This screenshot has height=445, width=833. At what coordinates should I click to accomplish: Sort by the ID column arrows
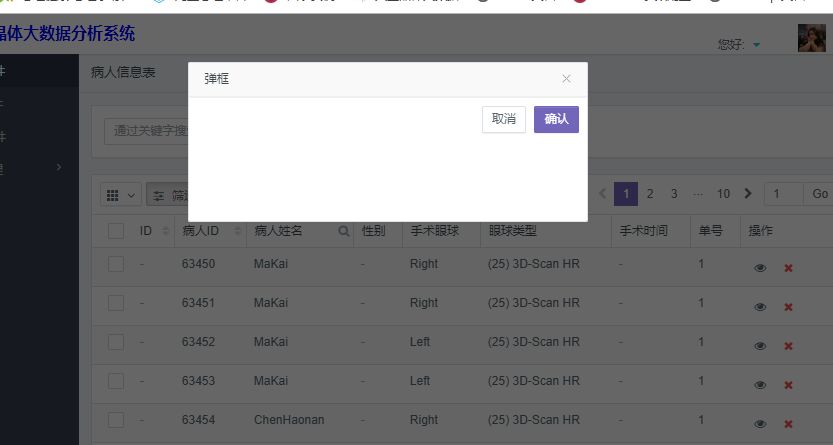pos(166,231)
